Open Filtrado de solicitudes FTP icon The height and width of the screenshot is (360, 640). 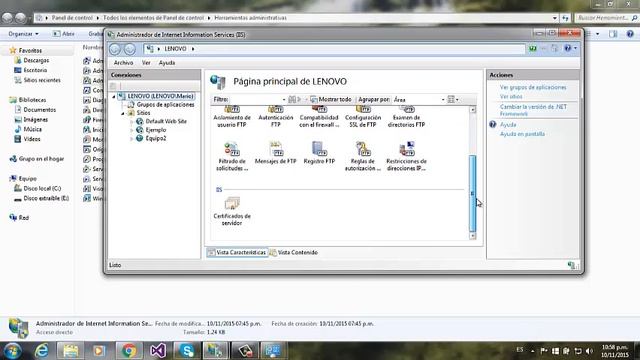tap(232, 156)
